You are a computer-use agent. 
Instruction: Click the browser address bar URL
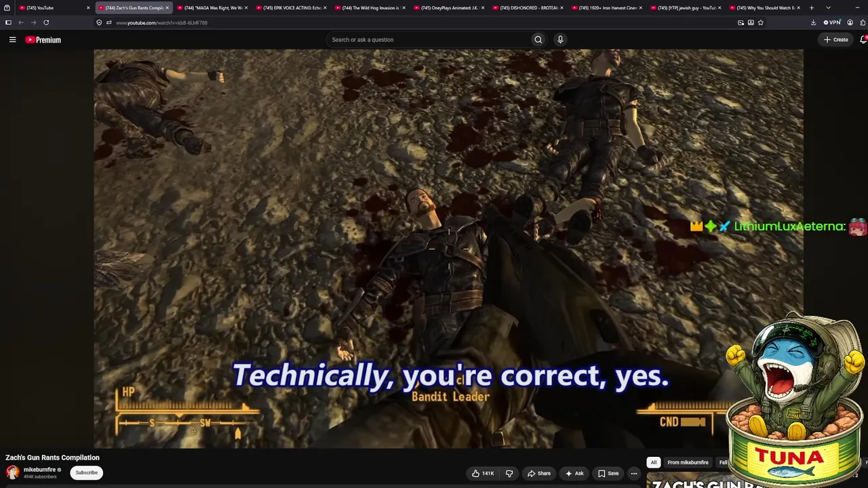[161, 22]
